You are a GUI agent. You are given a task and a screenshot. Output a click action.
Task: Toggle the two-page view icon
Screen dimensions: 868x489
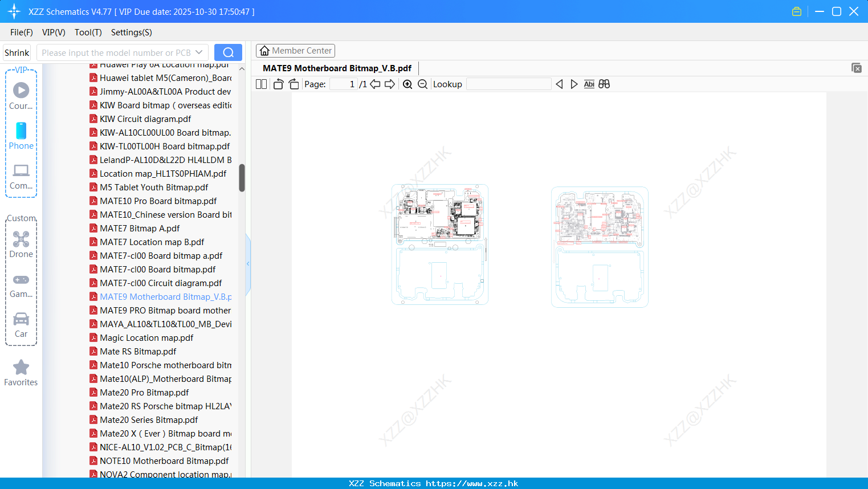pos(262,84)
